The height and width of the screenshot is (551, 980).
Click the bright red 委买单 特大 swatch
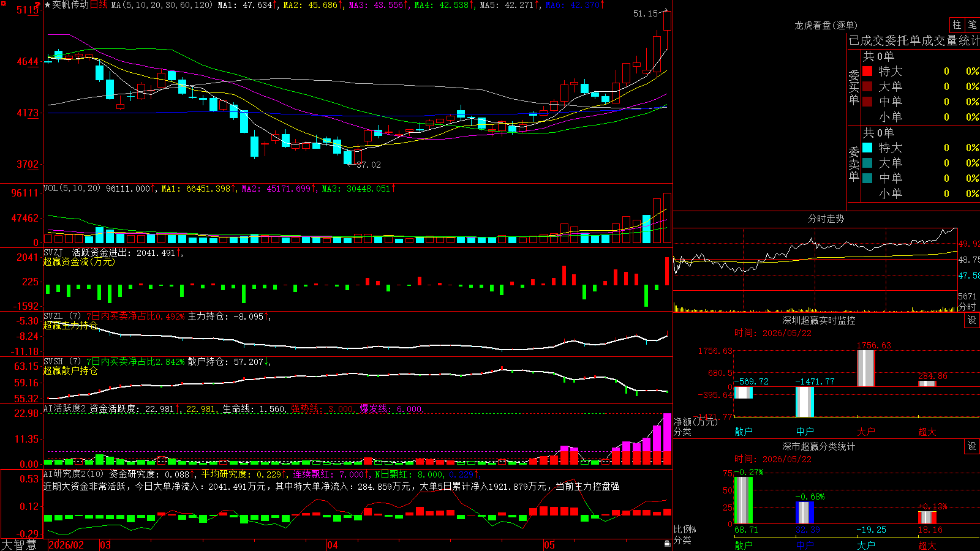[x=867, y=71]
